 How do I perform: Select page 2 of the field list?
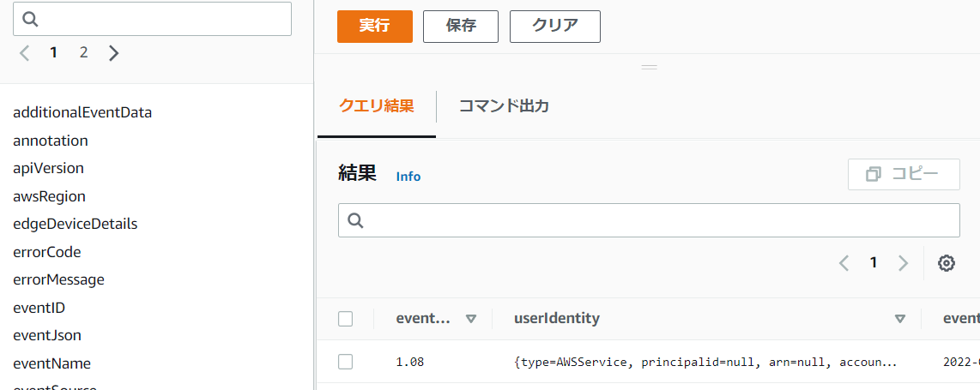pyautogui.click(x=83, y=52)
